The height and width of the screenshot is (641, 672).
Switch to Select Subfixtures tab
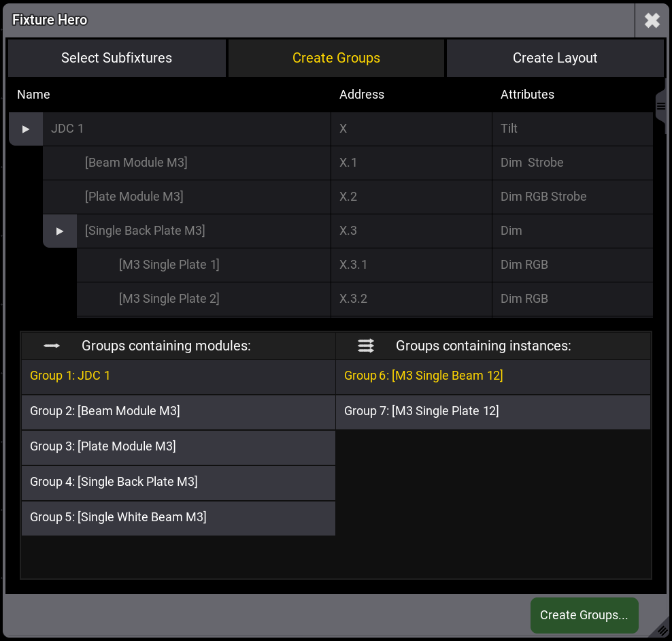pyautogui.click(x=116, y=58)
